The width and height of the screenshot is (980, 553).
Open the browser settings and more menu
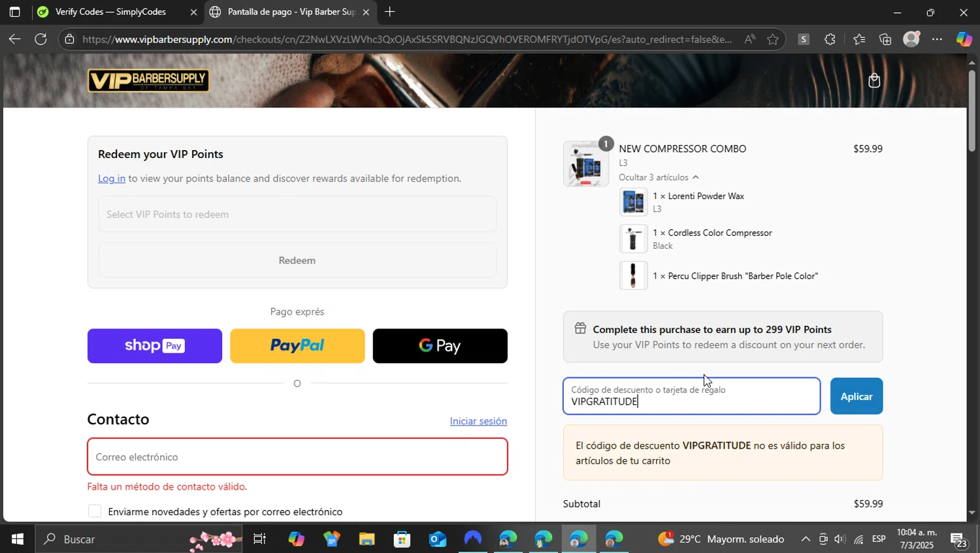(938, 39)
